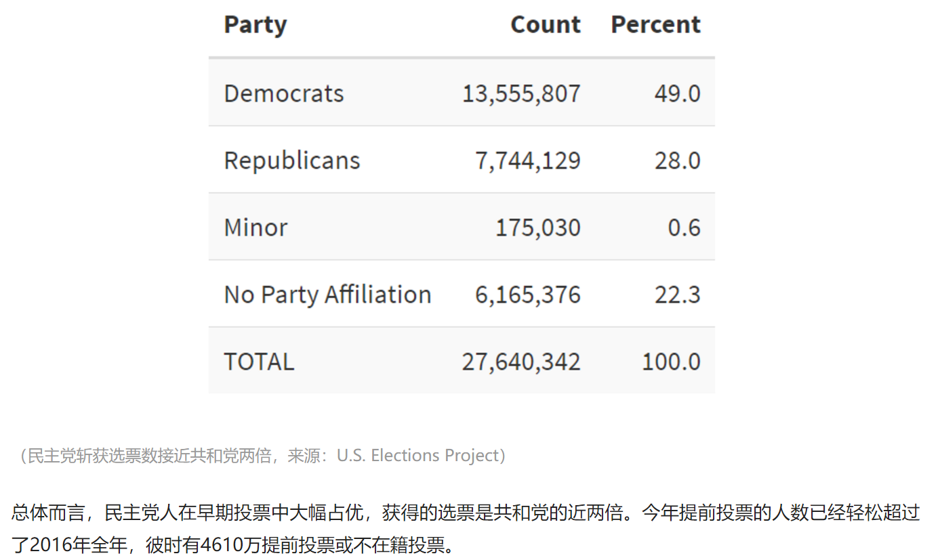Image resolution: width=940 pixels, height=560 pixels.
Task: Click the Percent column header
Action: (655, 25)
